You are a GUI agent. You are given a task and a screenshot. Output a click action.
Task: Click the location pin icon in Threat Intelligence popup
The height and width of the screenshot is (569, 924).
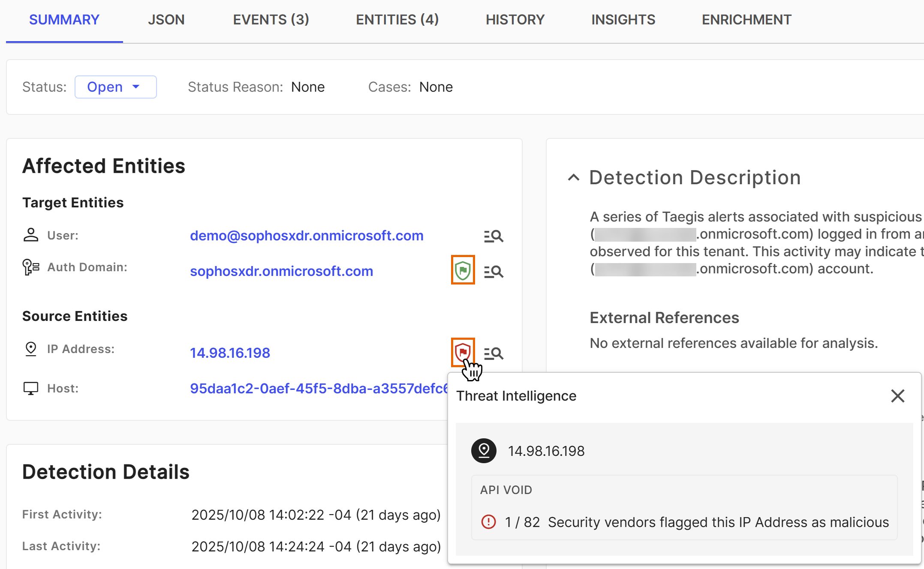pyautogui.click(x=484, y=451)
